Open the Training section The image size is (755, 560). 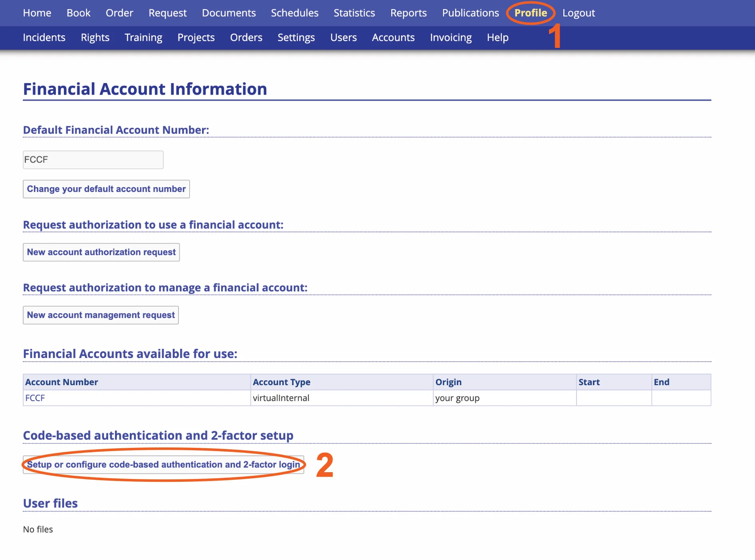click(x=143, y=38)
